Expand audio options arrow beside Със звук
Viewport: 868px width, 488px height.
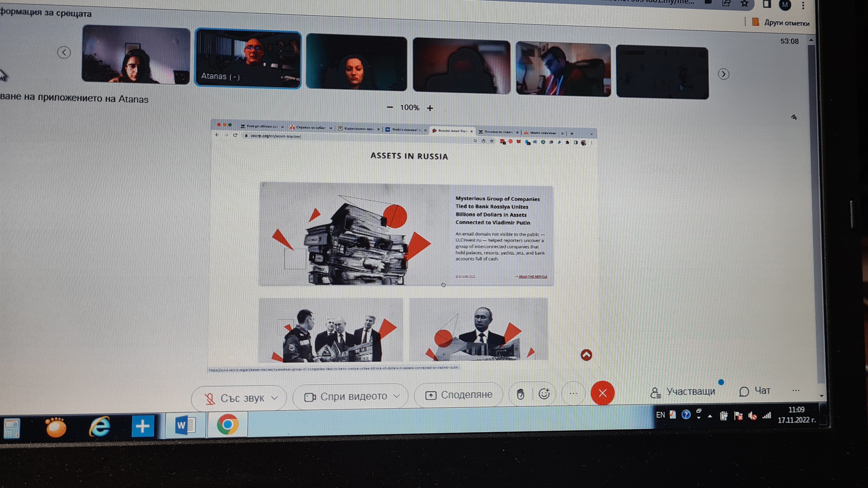(275, 398)
